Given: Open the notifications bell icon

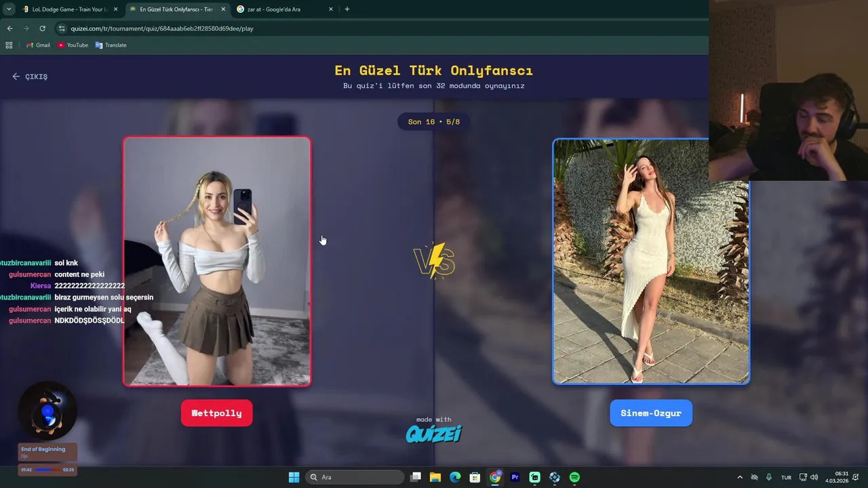Looking at the screenshot, I should tap(857, 477).
